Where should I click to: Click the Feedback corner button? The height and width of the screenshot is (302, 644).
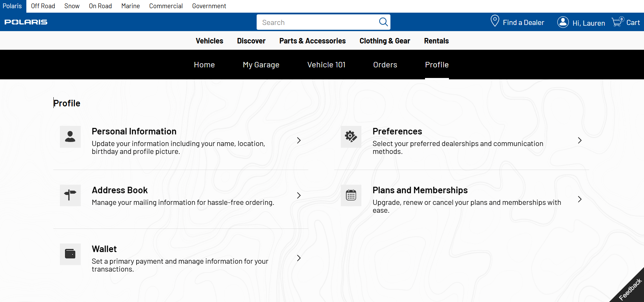click(x=630, y=288)
